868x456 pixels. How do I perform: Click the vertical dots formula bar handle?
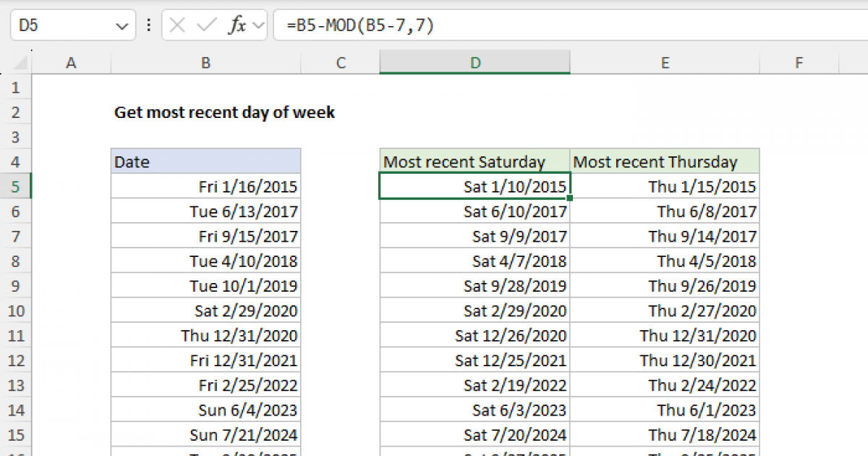tap(148, 26)
